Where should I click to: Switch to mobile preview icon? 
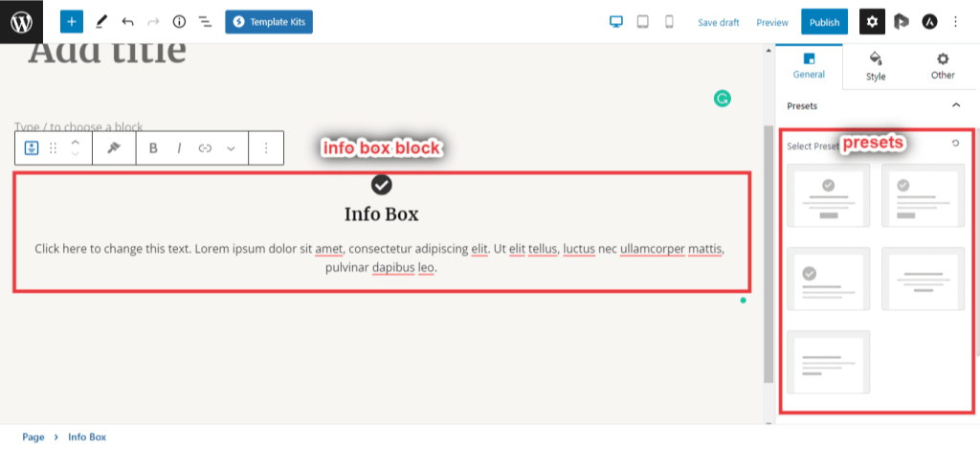tap(669, 21)
